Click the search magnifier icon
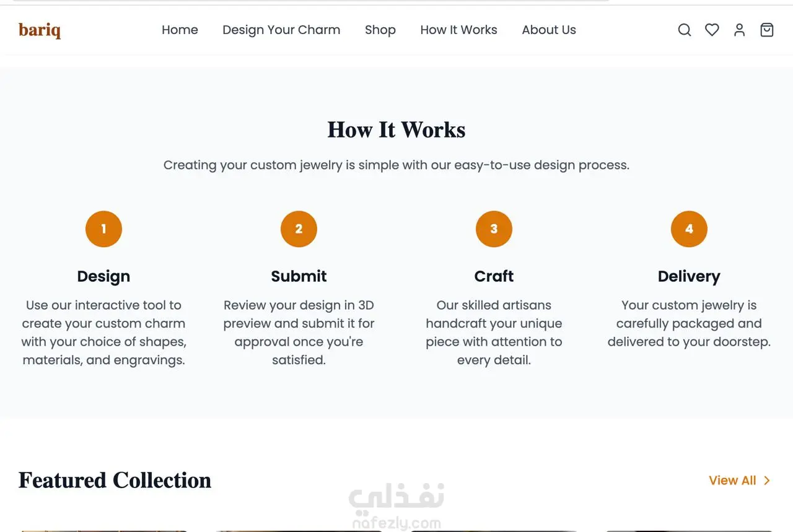Viewport: 793px width, 532px height. (x=684, y=30)
